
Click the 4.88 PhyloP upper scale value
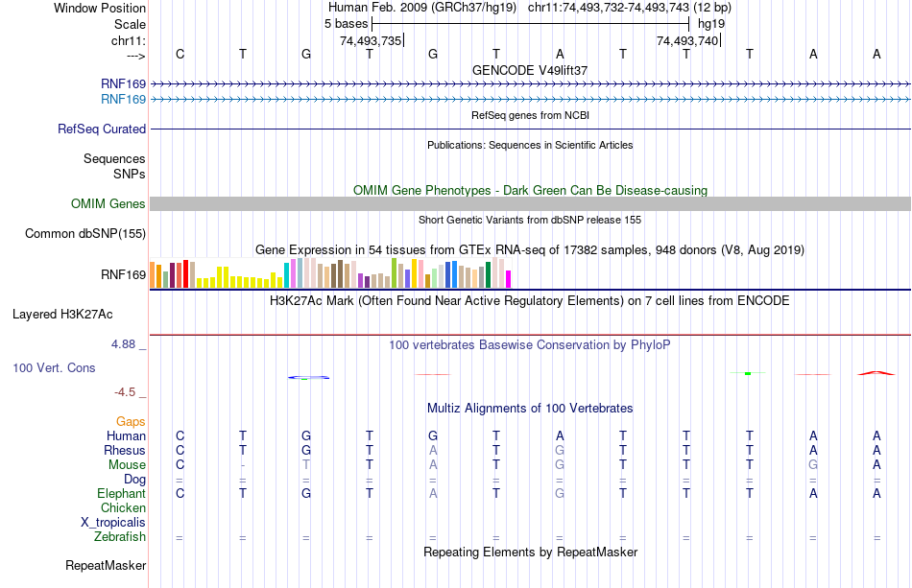tap(123, 344)
